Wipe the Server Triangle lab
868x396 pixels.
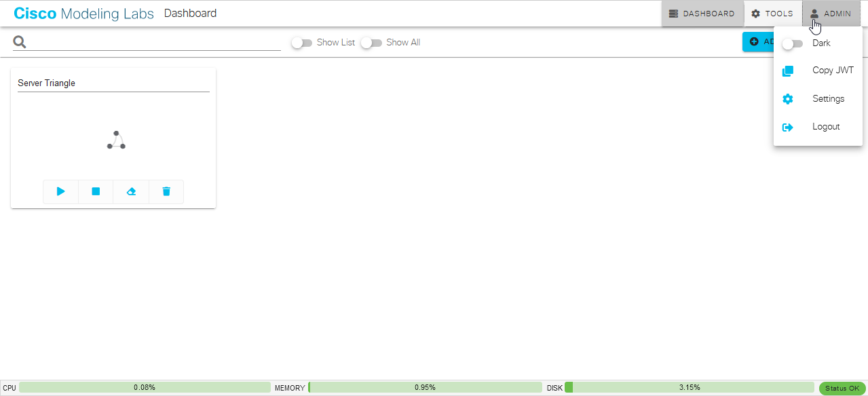[x=131, y=191]
